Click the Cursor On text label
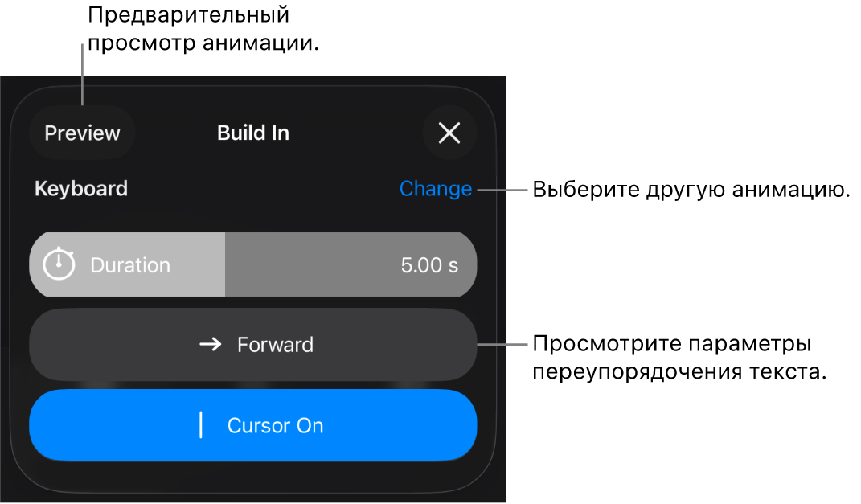 click(275, 425)
